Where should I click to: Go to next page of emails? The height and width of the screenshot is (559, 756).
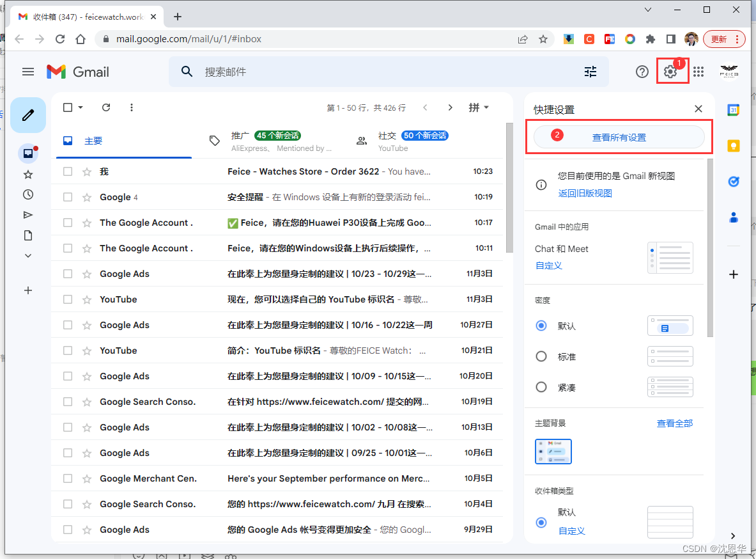tap(450, 107)
